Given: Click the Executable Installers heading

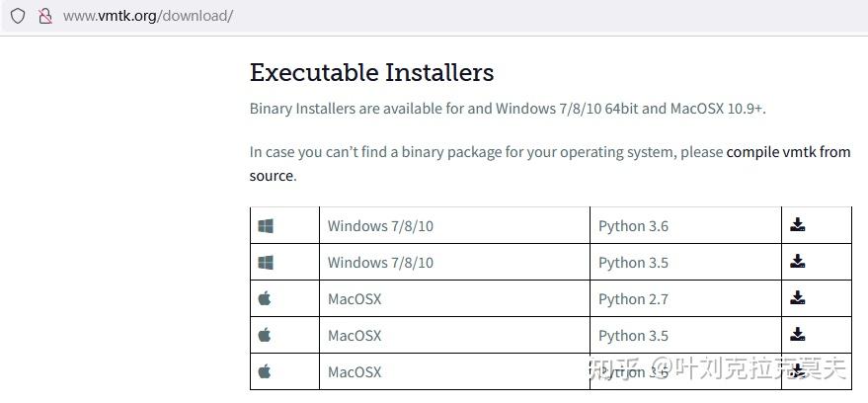Looking at the screenshot, I should point(371,72).
